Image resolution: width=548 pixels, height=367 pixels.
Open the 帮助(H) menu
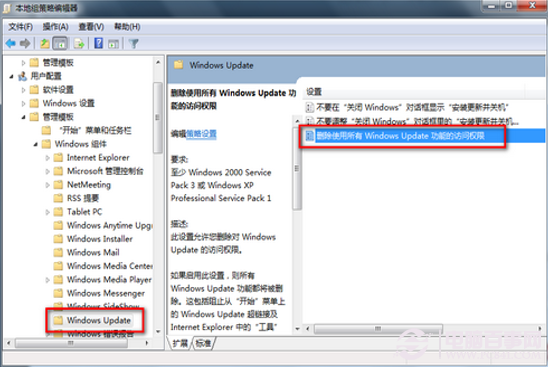point(127,27)
